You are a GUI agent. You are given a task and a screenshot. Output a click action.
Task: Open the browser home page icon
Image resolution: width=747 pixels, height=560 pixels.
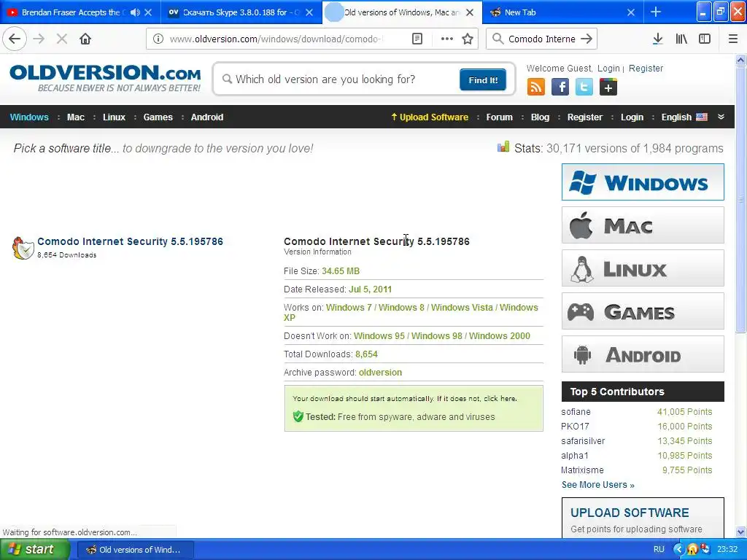point(85,39)
